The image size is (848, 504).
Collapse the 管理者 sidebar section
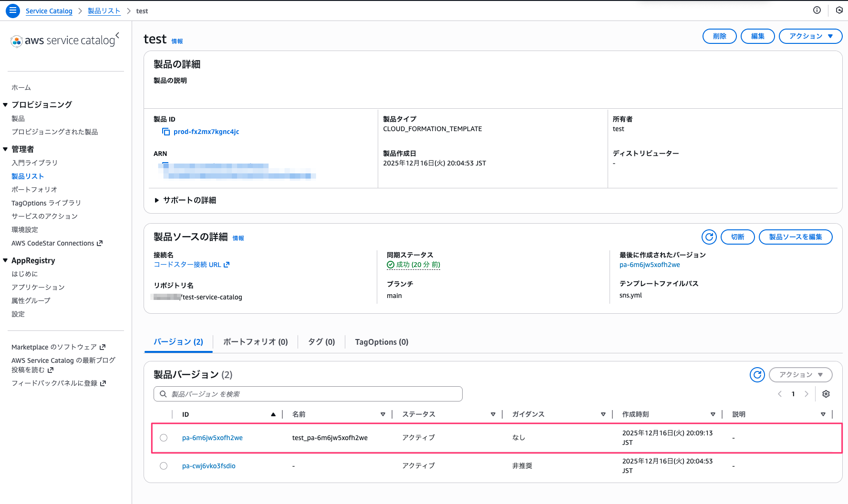coord(6,149)
